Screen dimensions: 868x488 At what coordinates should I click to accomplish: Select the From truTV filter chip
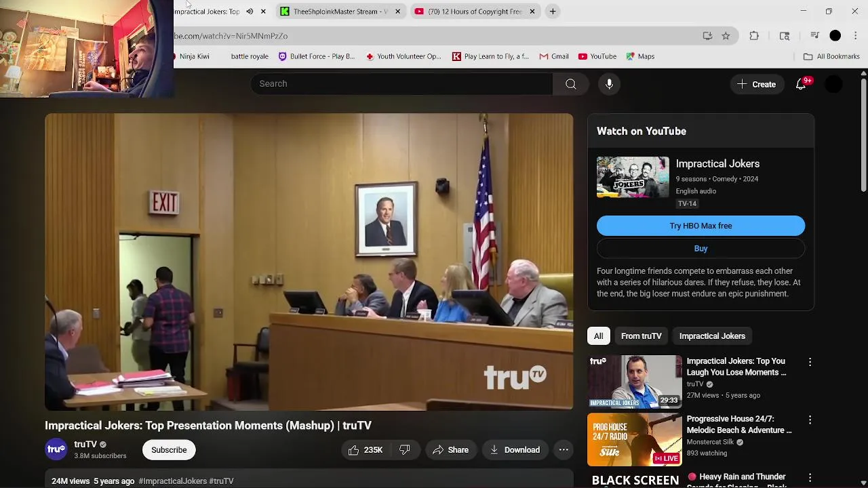(642, 336)
